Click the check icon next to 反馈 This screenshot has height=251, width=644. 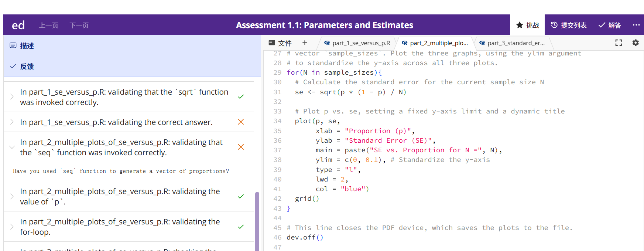coord(13,66)
